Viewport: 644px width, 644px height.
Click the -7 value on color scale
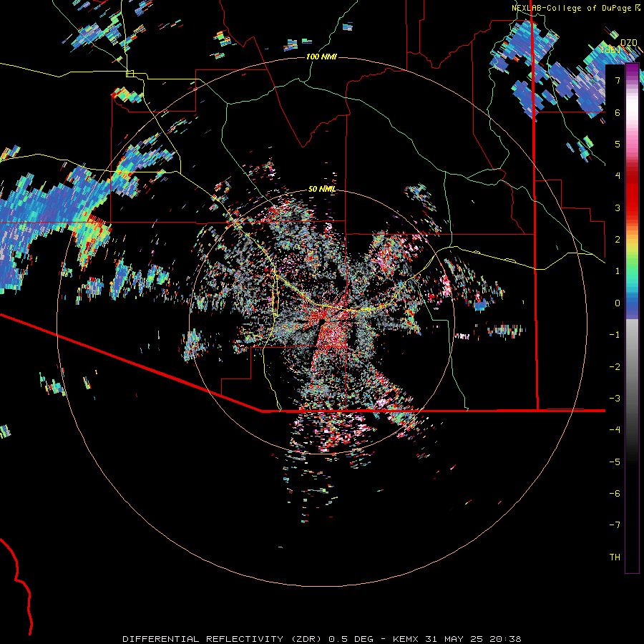click(x=615, y=525)
